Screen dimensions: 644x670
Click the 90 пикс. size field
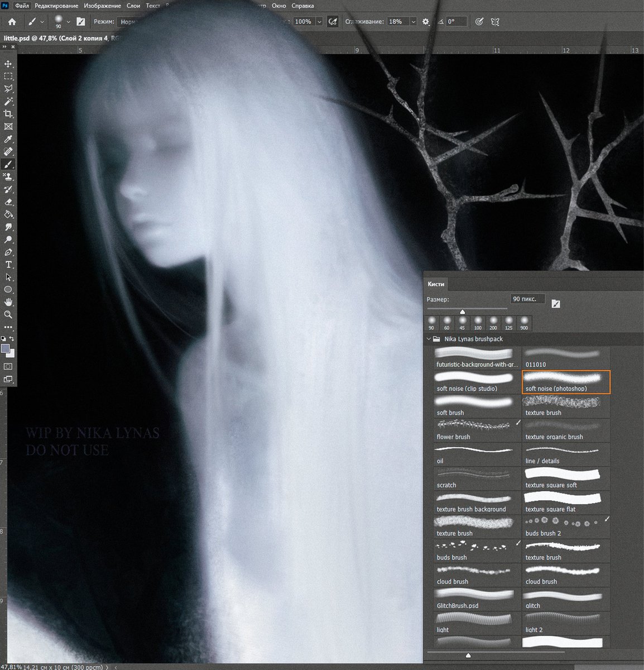527,299
